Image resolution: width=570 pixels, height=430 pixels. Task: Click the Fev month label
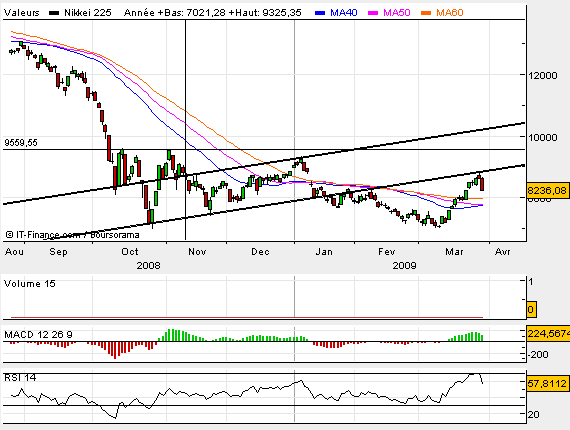pyautogui.click(x=386, y=252)
